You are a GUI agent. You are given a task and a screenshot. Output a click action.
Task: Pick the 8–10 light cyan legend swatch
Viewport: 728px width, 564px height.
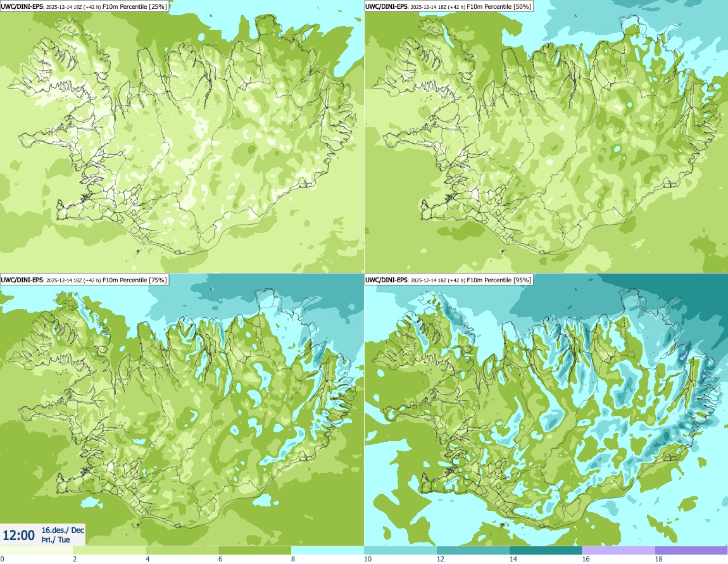click(327, 551)
